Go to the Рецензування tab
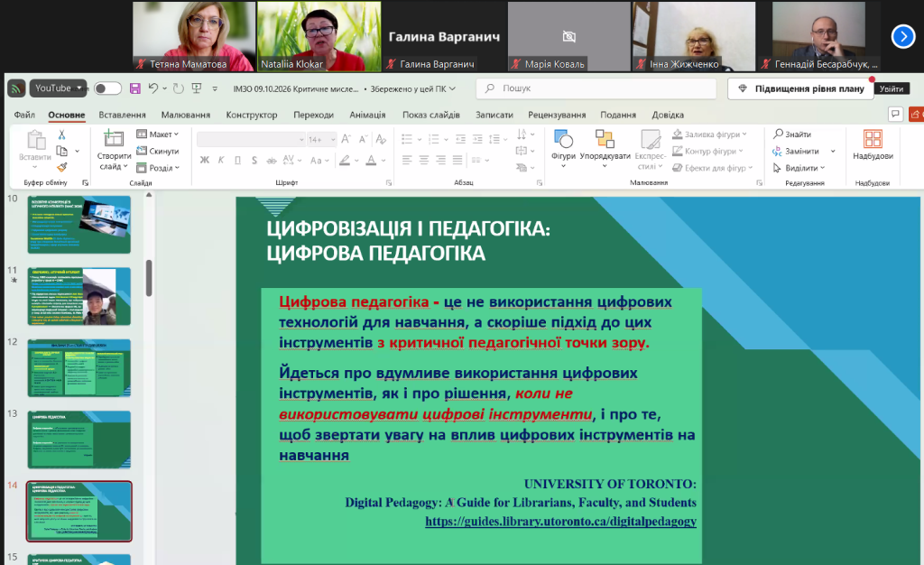Screen dimensions: 924x565 557,115
